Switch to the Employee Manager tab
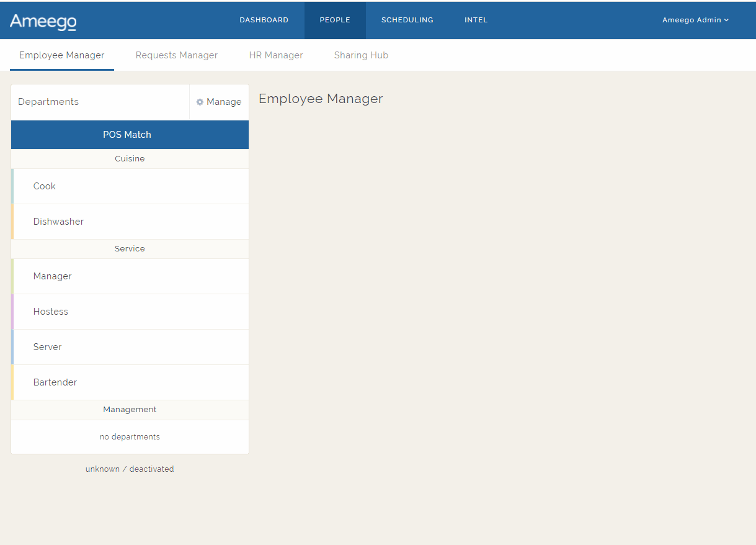 click(61, 55)
